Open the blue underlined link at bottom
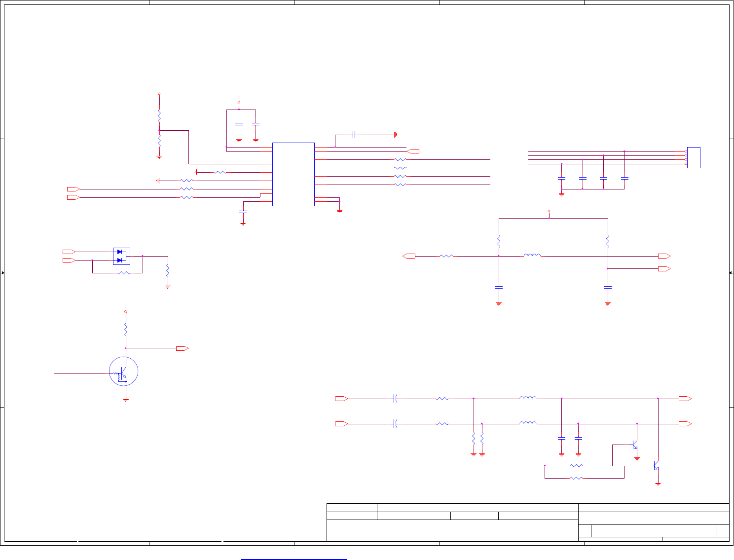Image resolution: width=734 pixels, height=560 pixels. point(294,559)
